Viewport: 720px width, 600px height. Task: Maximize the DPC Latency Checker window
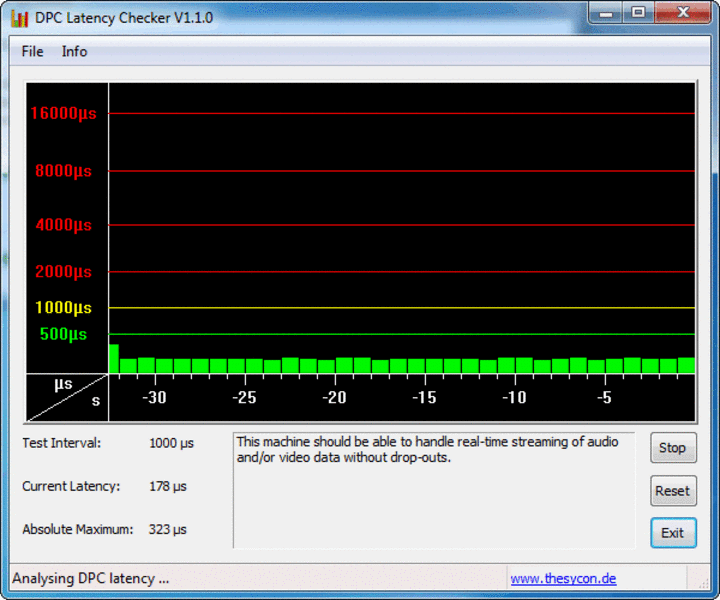639,13
